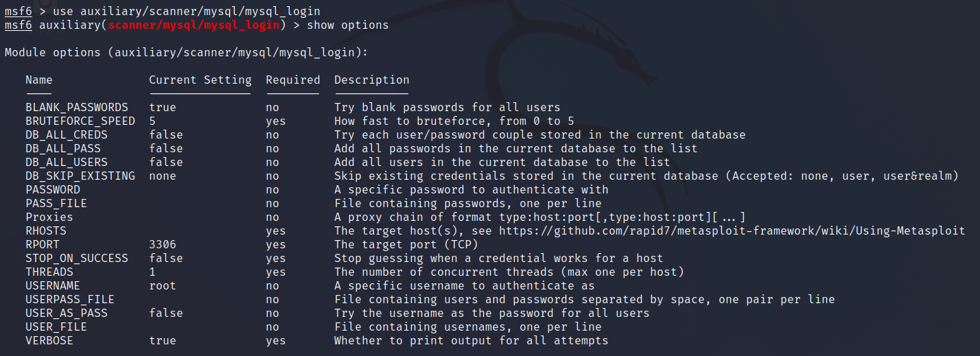This screenshot has width=980, height=356.
Task: Select the THREADS option name
Action: pyautogui.click(x=49, y=272)
